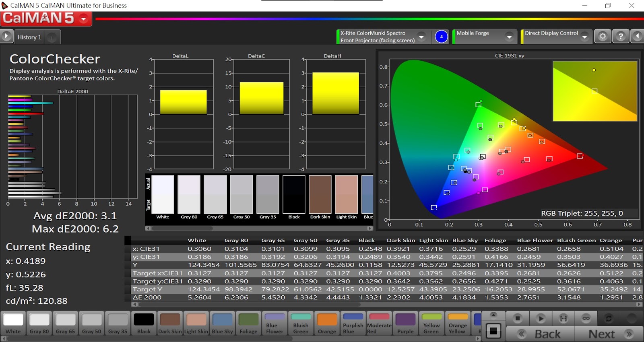Image resolution: width=644 pixels, height=342 pixels.
Task: Click the up arrow above the black pattern square
Action: tap(493, 315)
